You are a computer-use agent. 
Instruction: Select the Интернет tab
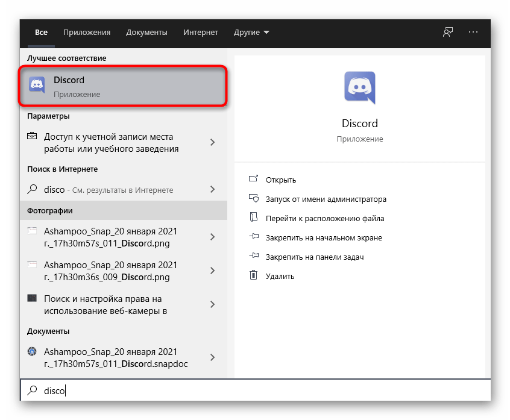click(x=200, y=33)
